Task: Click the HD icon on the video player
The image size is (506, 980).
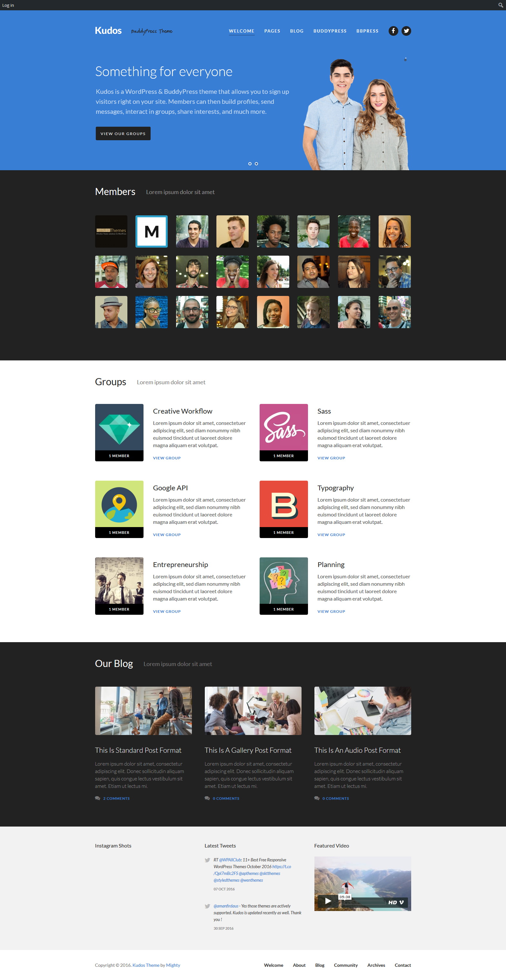Action: tap(392, 902)
